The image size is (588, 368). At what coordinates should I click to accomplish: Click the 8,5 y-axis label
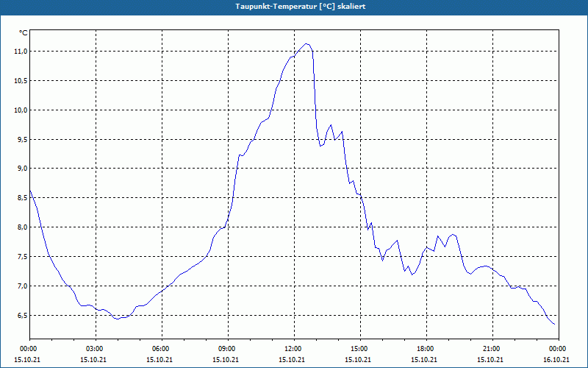pos(22,198)
